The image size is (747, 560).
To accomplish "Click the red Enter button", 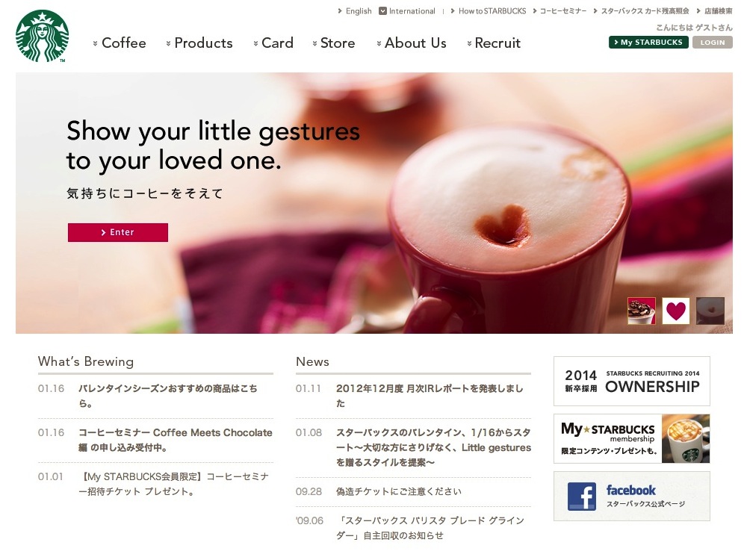I will coord(118,232).
